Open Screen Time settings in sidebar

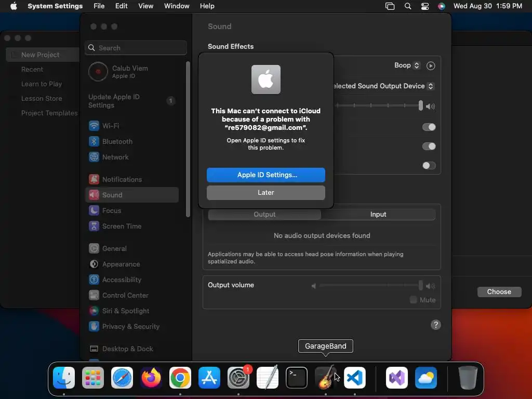click(132, 226)
